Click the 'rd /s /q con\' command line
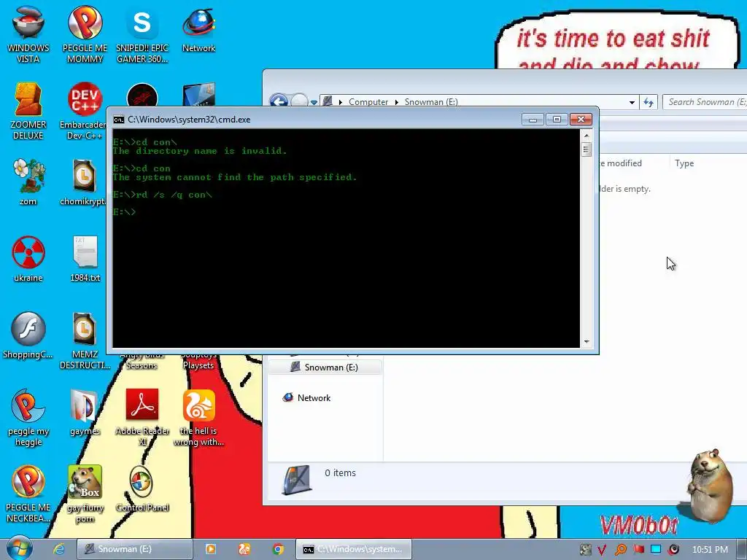747x560 pixels. pos(163,194)
